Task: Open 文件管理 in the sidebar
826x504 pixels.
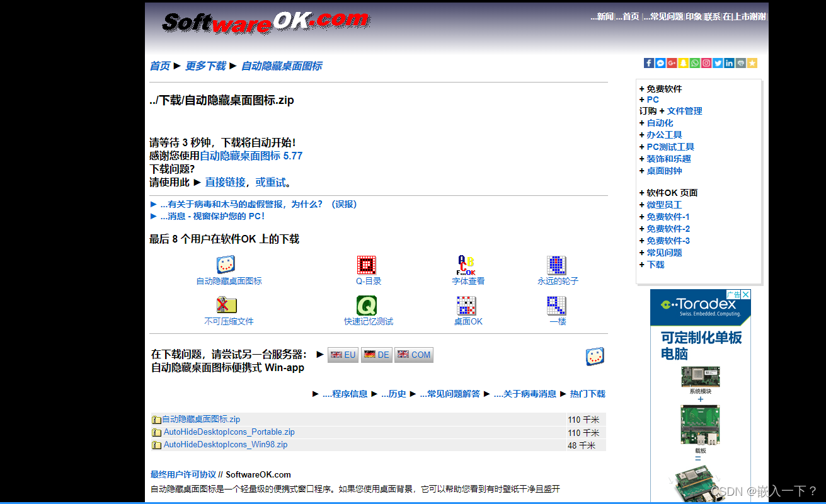Action: coord(685,111)
